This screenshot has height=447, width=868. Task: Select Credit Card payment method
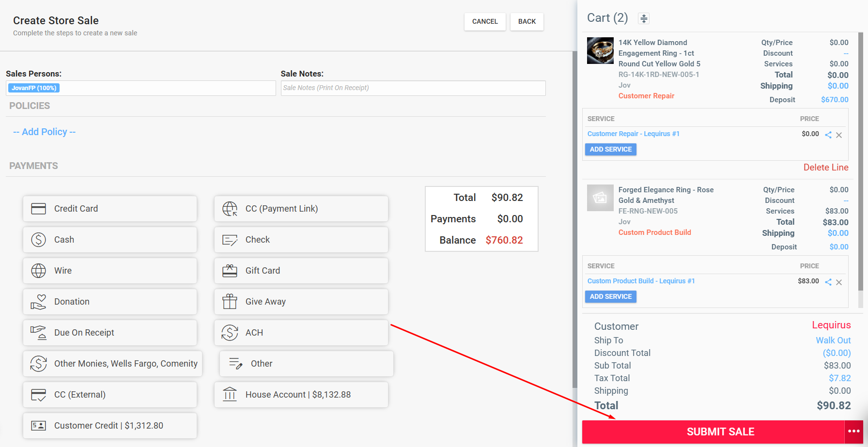(110, 209)
